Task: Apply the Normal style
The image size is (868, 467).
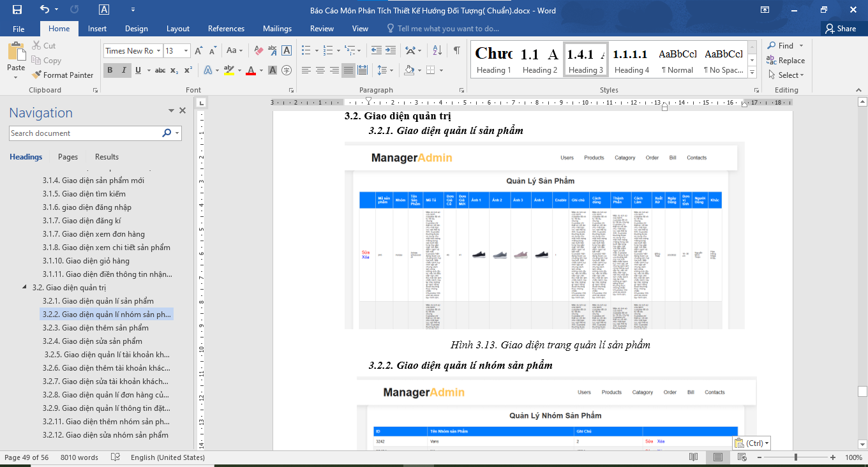Action: (x=677, y=60)
